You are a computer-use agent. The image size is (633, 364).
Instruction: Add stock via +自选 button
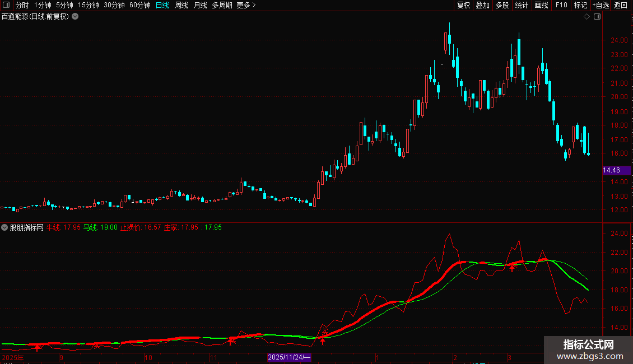point(601,5)
